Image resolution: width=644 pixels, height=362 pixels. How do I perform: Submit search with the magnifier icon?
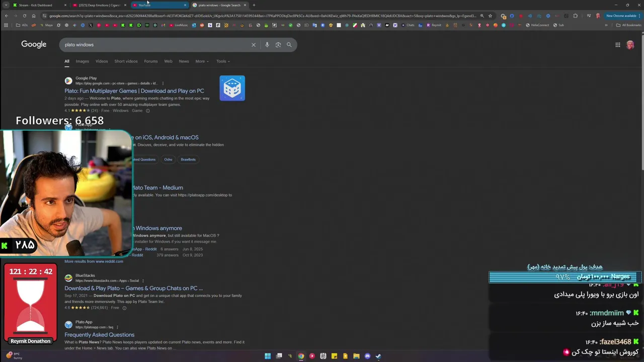[289, 45]
